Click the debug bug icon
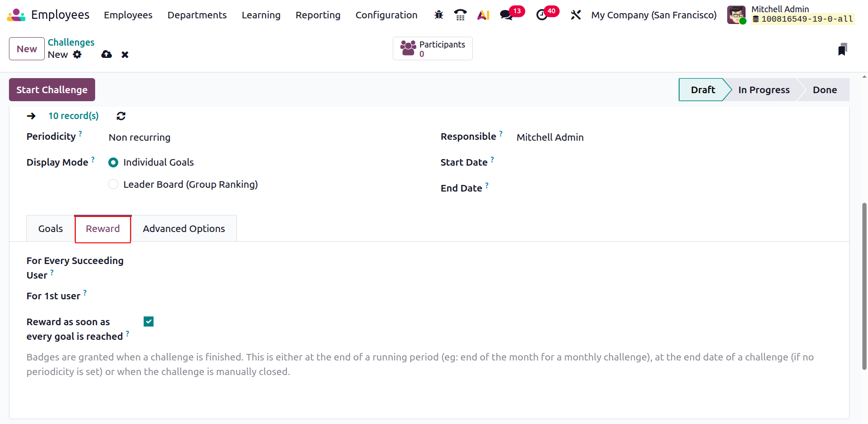The width and height of the screenshot is (868, 424). pos(438,15)
